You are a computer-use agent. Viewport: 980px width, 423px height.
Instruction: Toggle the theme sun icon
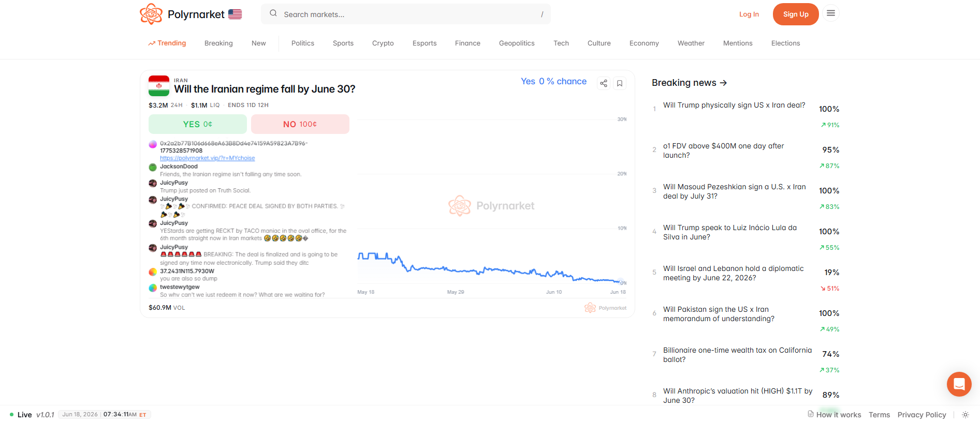(x=966, y=415)
